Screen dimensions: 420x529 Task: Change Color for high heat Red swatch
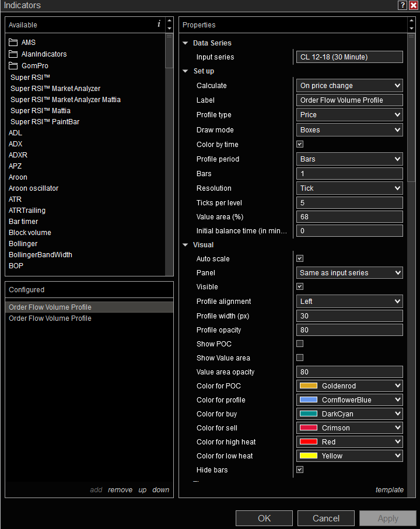click(309, 442)
